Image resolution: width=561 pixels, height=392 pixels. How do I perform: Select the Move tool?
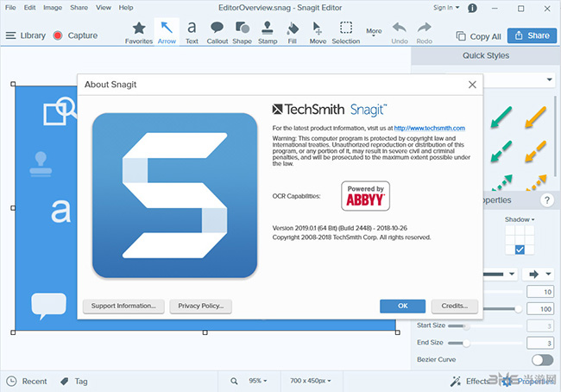click(318, 33)
